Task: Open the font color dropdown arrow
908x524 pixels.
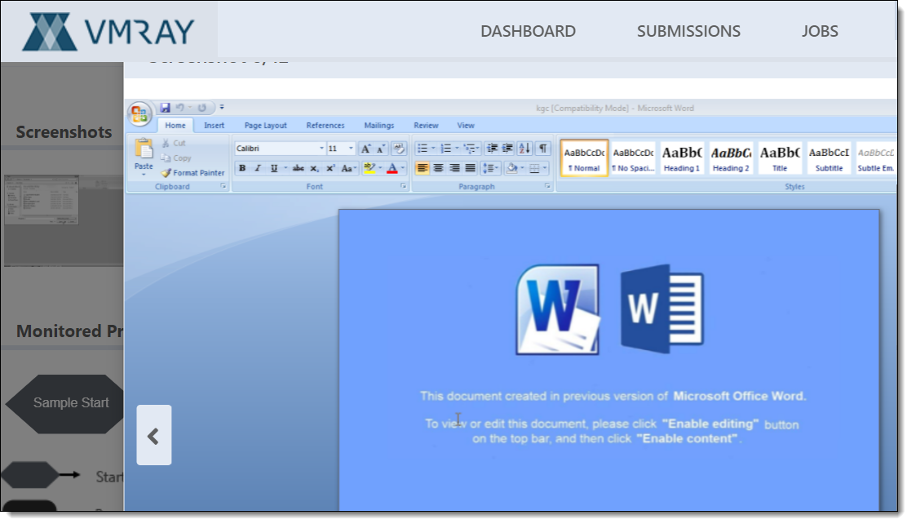Action: coord(402,168)
